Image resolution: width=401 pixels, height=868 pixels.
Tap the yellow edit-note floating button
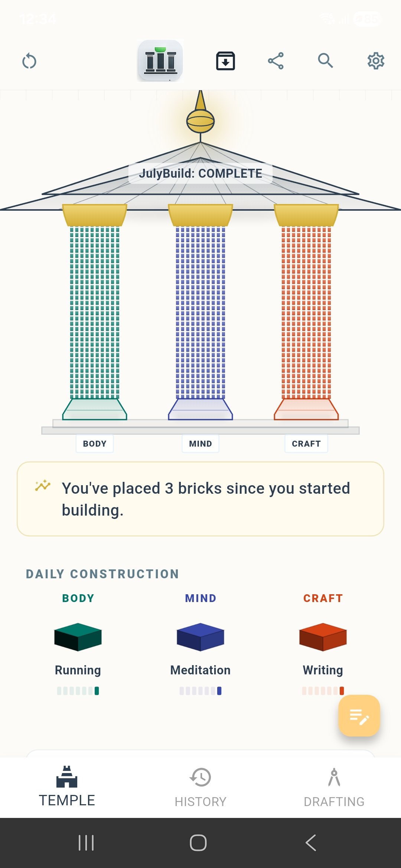click(x=359, y=716)
